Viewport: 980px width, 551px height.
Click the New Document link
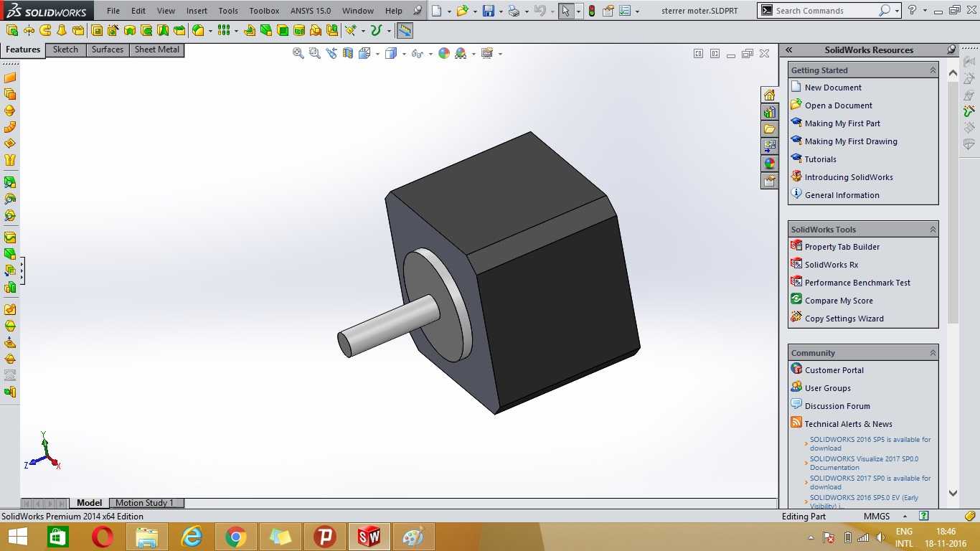[x=833, y=88]
